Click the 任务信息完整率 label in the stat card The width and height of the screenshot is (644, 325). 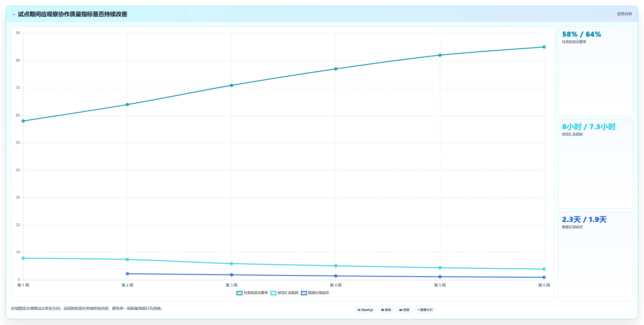click(x=574, y=42)
